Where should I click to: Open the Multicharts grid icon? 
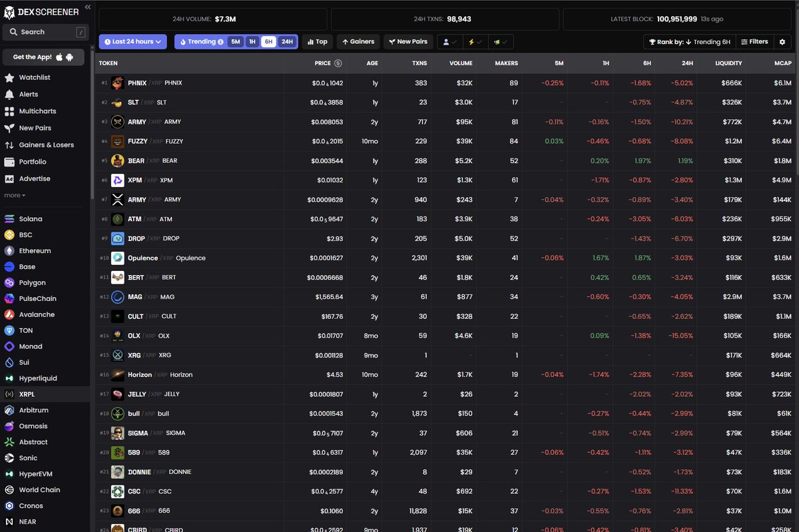(x=9, y=111)
